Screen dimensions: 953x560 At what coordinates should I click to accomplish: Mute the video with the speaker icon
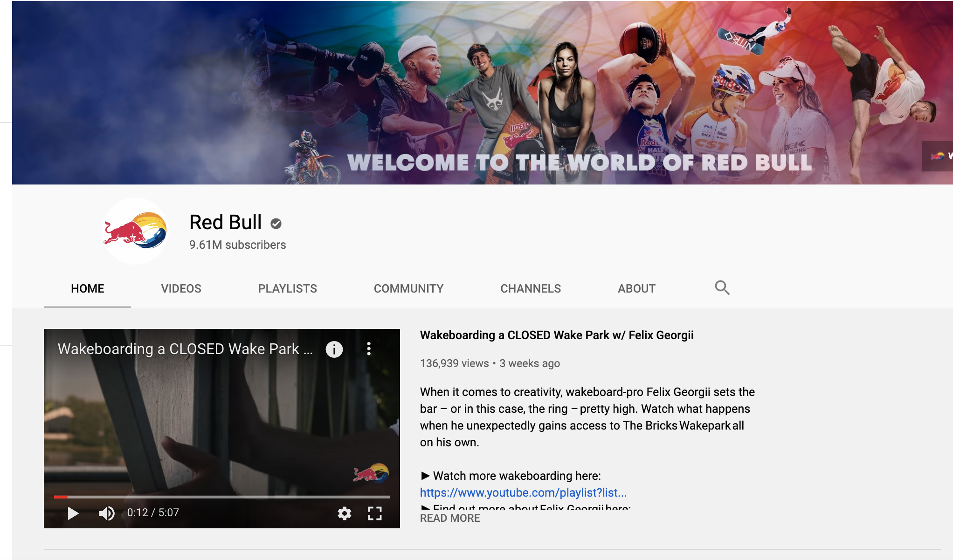(x=107, y=513)
